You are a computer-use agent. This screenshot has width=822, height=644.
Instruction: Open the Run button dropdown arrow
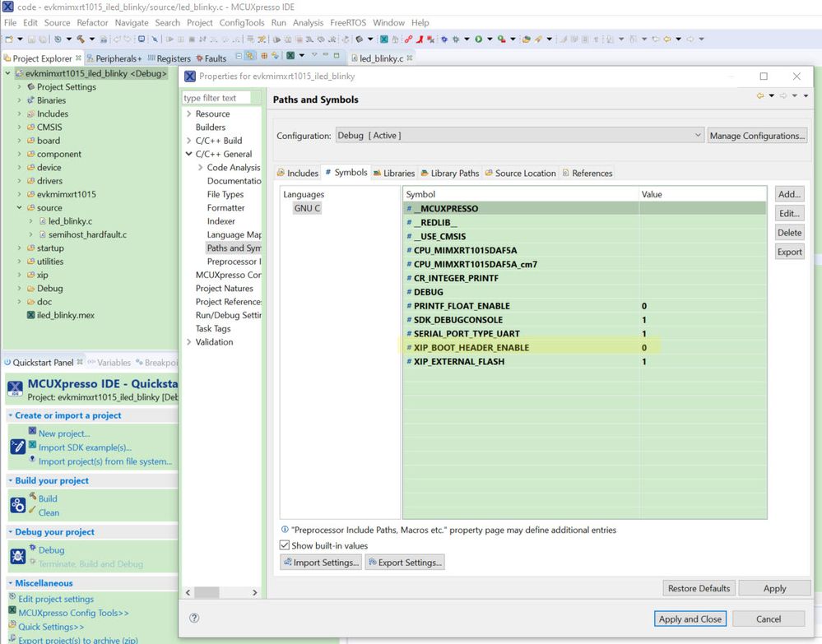pos(490,39)
